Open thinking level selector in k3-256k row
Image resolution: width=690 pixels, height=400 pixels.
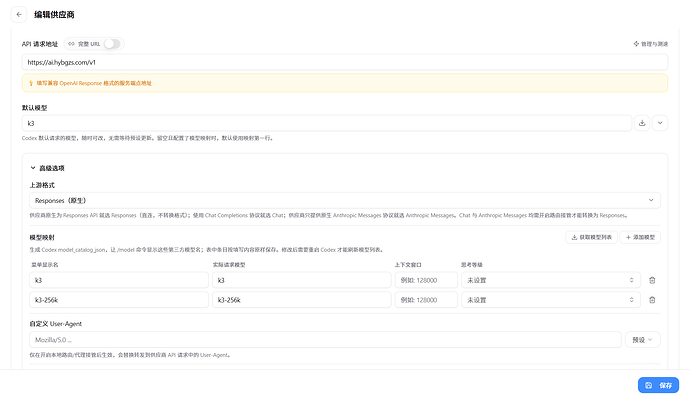(x=551, y=300)
